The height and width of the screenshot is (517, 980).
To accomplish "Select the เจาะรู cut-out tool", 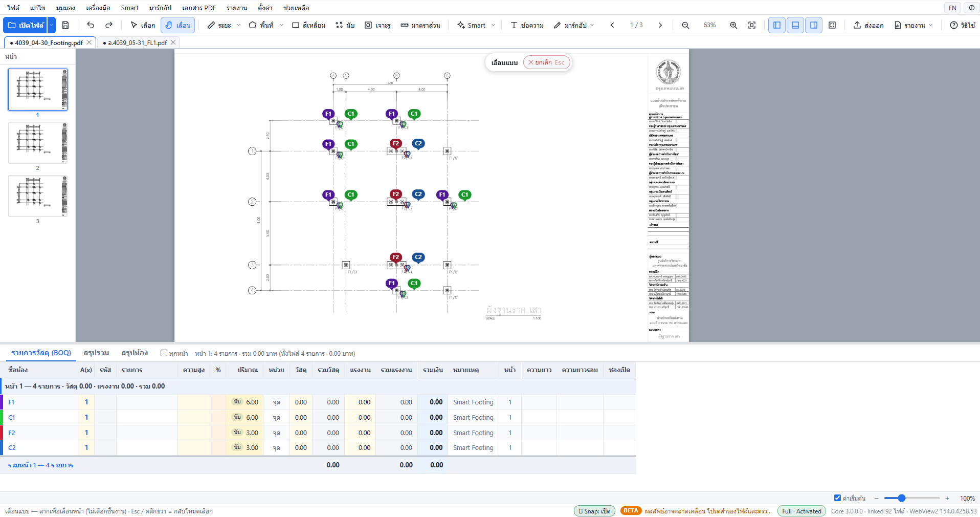I will pos(377,25).
